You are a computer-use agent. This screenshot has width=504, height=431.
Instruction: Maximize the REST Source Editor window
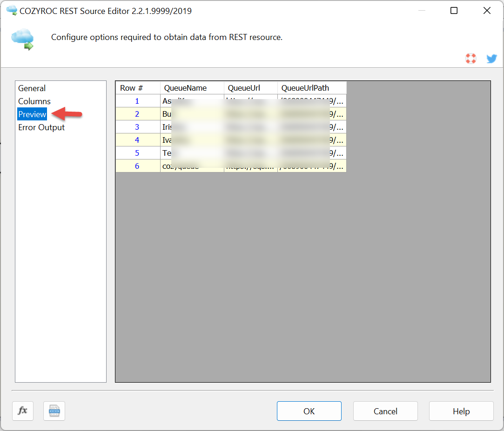pos(454,11)
